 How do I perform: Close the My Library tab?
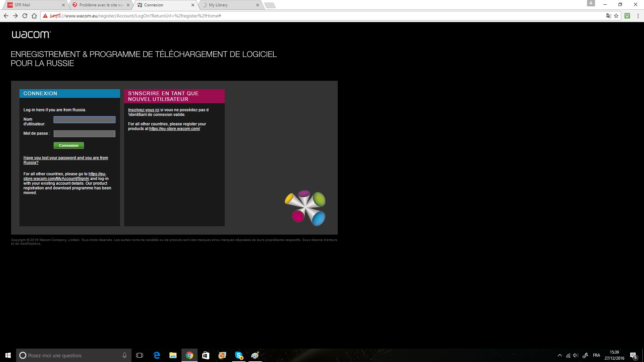click(257, 5)
